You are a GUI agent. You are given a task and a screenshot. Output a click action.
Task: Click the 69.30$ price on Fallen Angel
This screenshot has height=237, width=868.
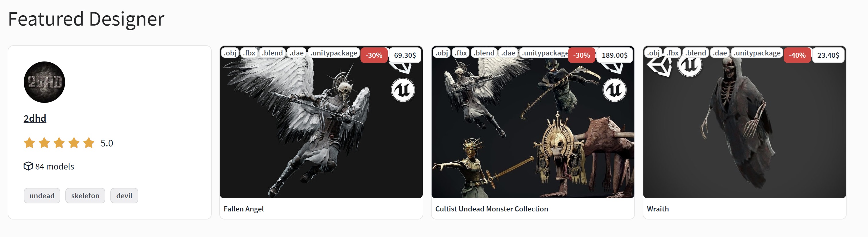pos(405,55)
